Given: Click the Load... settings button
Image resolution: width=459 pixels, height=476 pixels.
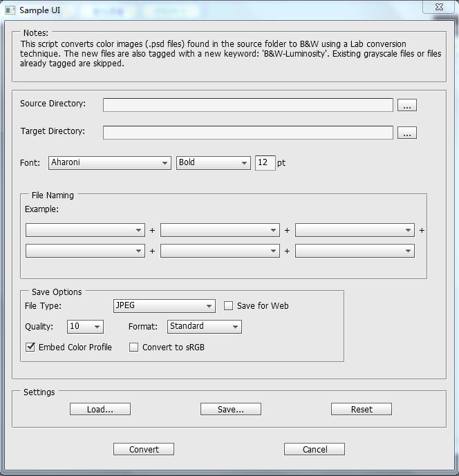Looking at the screenshot, I should pyautogui.click(x=100, y=410).
